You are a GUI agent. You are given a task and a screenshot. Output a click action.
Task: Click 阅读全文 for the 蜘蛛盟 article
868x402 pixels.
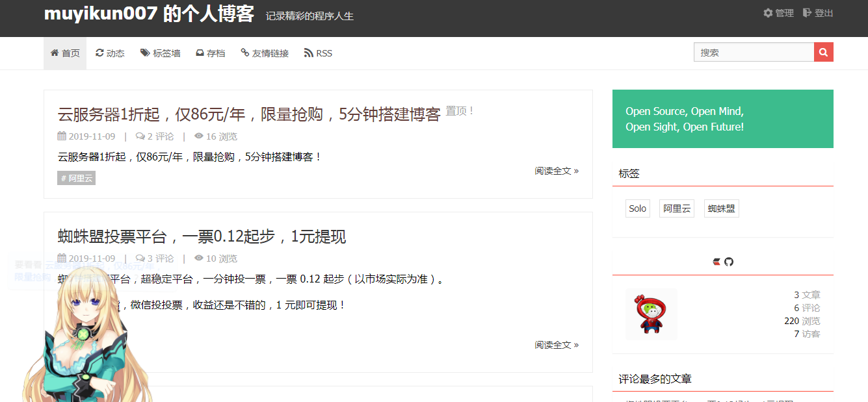[557, 345]
